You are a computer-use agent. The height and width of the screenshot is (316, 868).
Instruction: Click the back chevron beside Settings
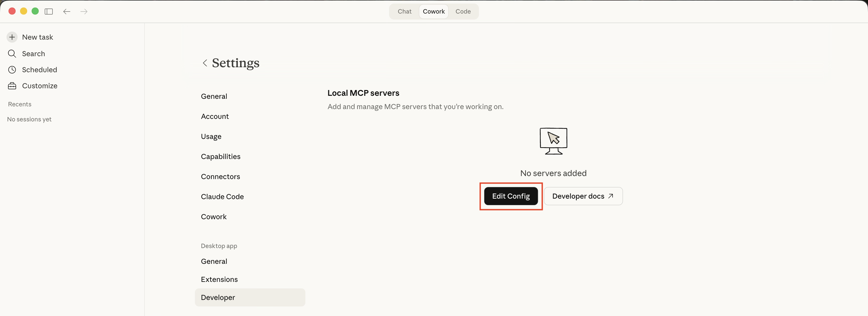coord(205,63)
